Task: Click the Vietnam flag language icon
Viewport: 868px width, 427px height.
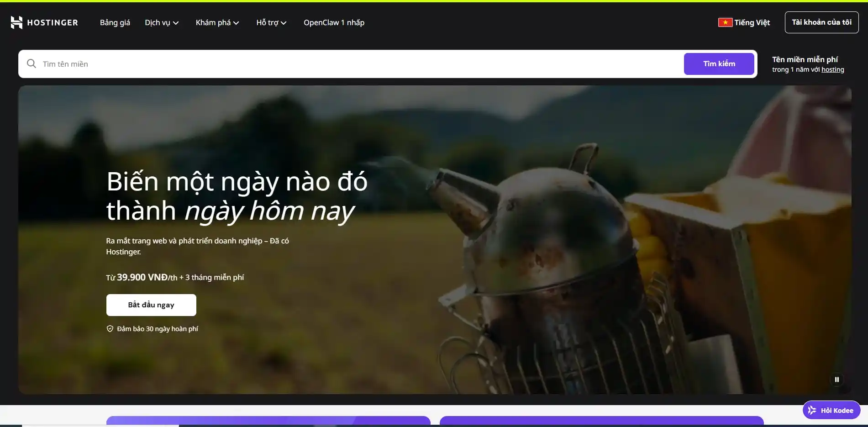Action: pos(726,22)
